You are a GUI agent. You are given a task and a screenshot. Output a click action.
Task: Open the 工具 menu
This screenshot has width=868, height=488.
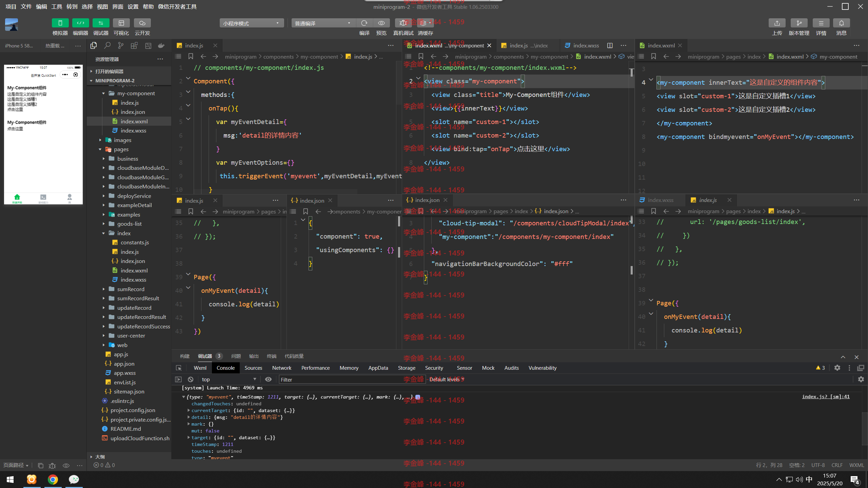click(x=57, y=6)
